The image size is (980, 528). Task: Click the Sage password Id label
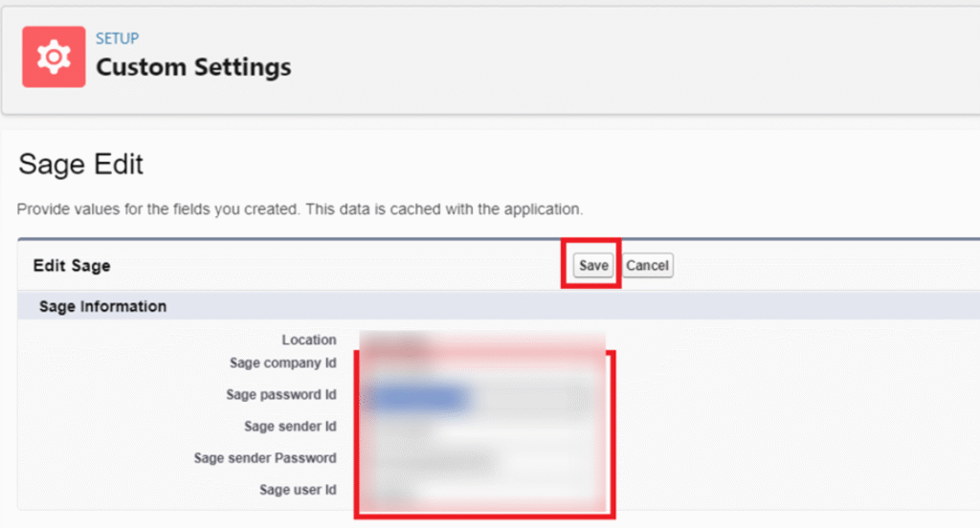281,395
